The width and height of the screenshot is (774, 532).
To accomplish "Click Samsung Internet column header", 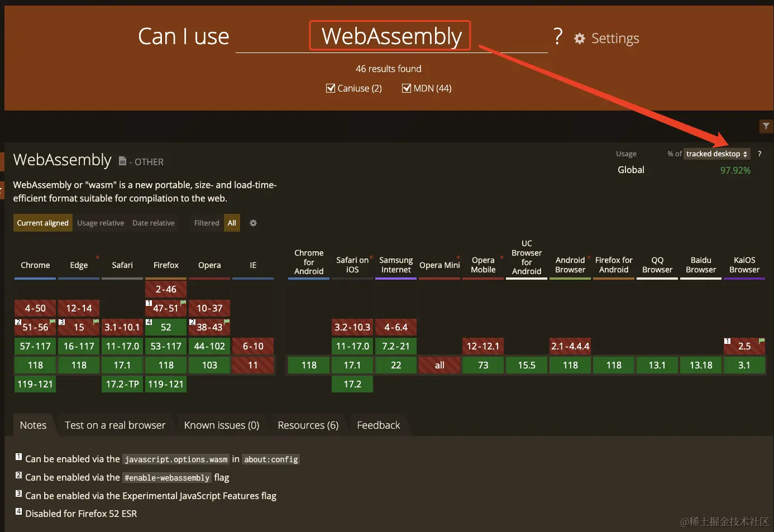I will pyautogui.click(x=396, y=265).
